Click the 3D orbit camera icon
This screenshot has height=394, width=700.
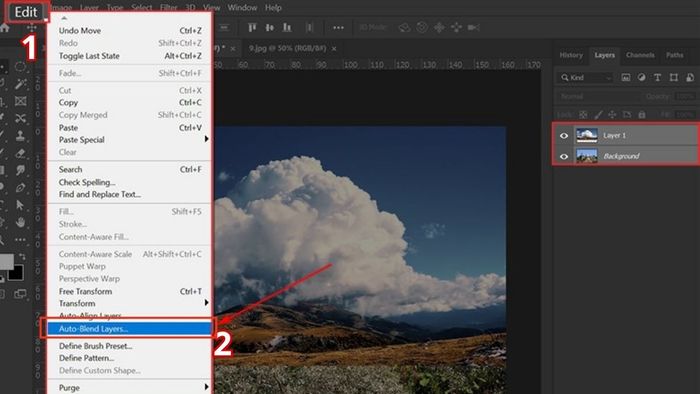(x=404, y=28)
